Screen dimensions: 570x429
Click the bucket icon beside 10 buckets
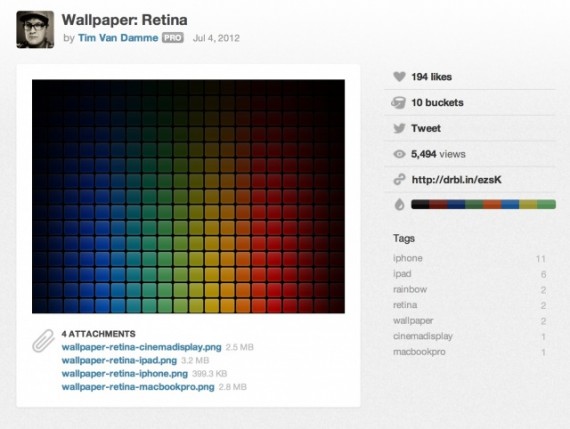pyautogui.click(x=398, y=103)
